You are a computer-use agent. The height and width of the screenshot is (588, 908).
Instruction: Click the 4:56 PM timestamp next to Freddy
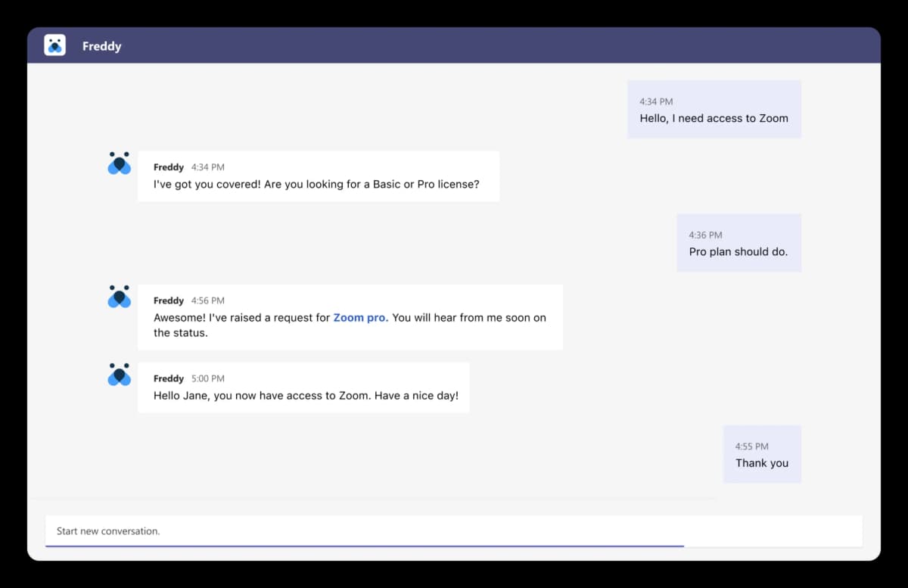coord(207,300)
